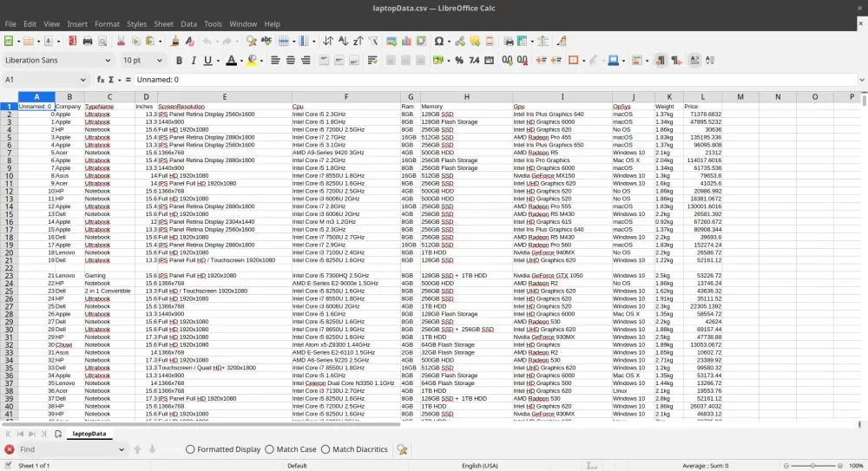Open the Sheet menu
The width and height of the screenshot is (868, 471).
pyautogui.click(x=163, y=23)
